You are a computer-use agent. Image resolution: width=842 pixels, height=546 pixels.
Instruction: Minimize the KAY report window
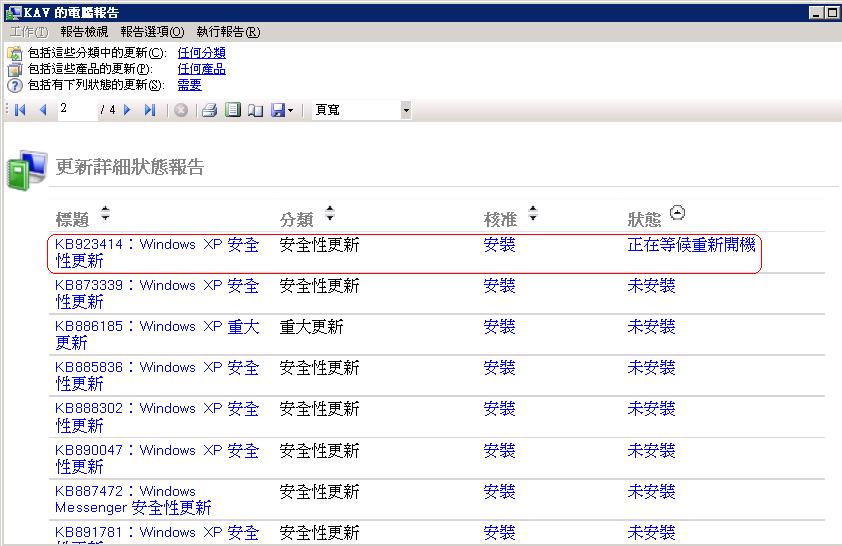tap(816, 12)
